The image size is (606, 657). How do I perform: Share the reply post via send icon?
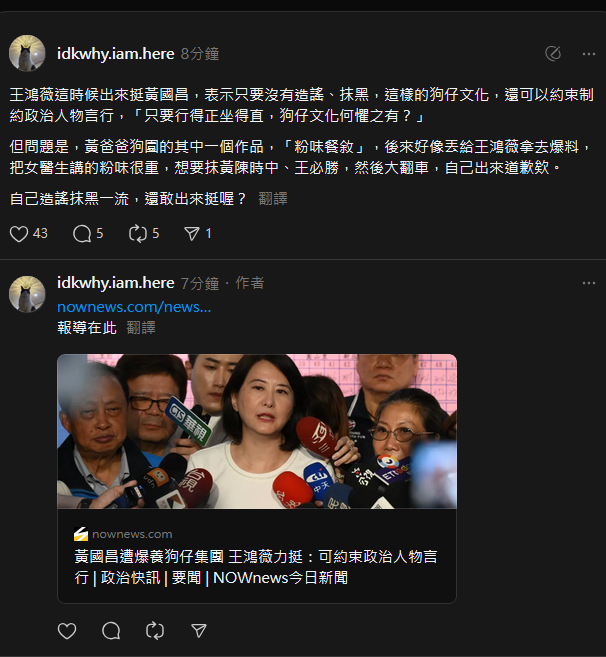click(x=199, y=631)
